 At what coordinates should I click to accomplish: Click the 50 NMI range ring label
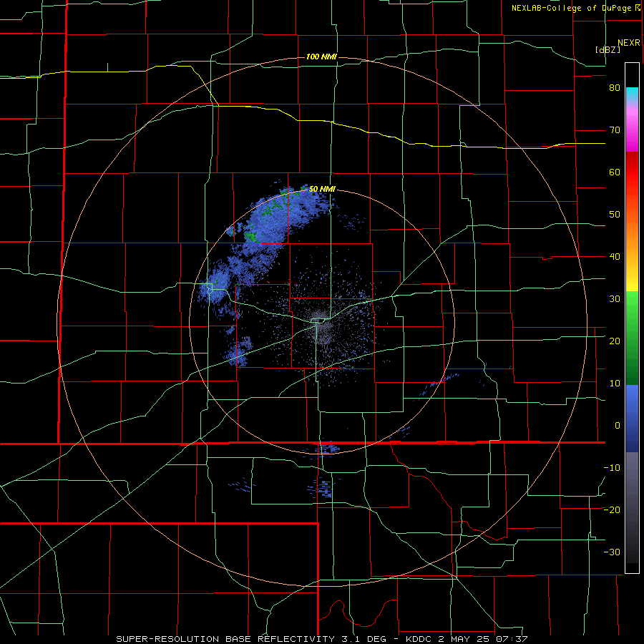tap(322, 189)
